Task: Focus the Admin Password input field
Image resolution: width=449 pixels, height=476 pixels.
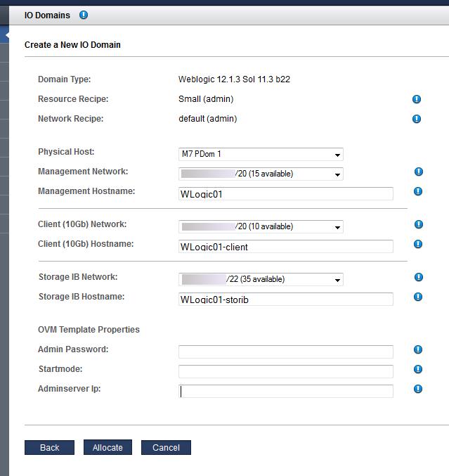Action: [x=286, y=352]
